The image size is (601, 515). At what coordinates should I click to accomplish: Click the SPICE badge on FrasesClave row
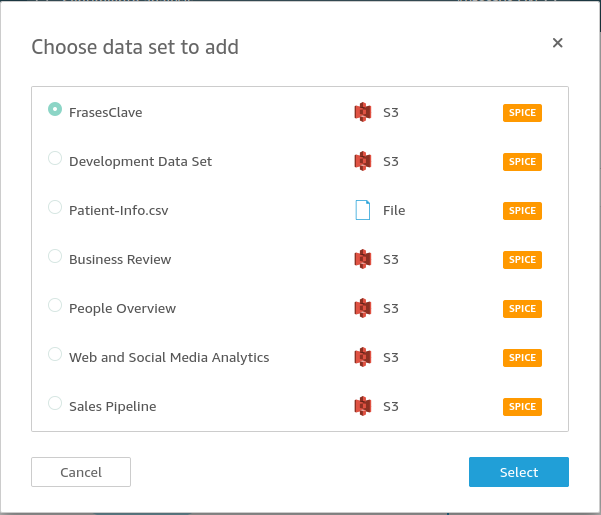(522, 113)
